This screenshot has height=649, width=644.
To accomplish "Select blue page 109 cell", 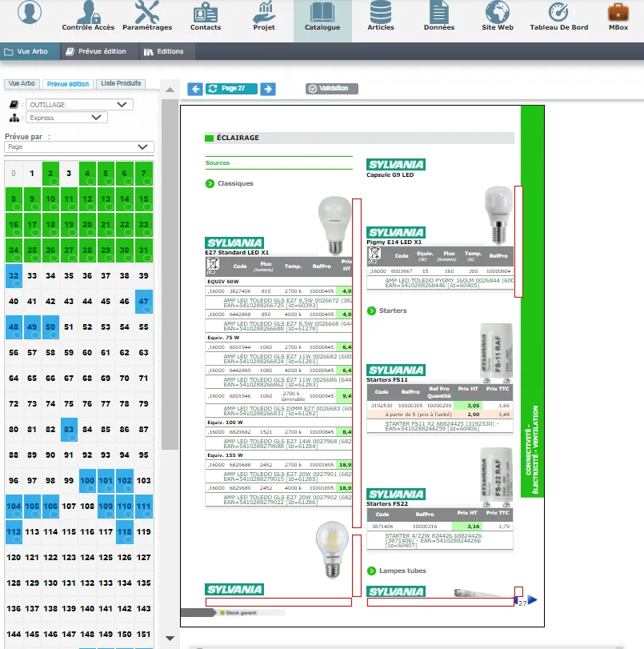I will 106,507.
